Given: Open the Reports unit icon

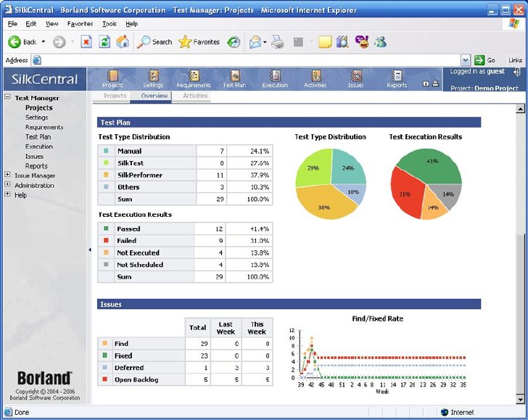Looking at the screenshot, I should (x=397, y=79).
